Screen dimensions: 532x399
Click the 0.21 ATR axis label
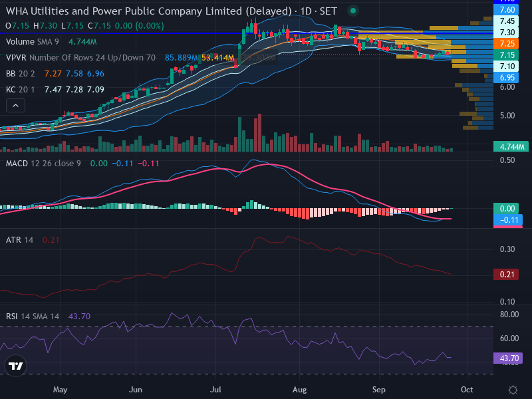point(506,274)
